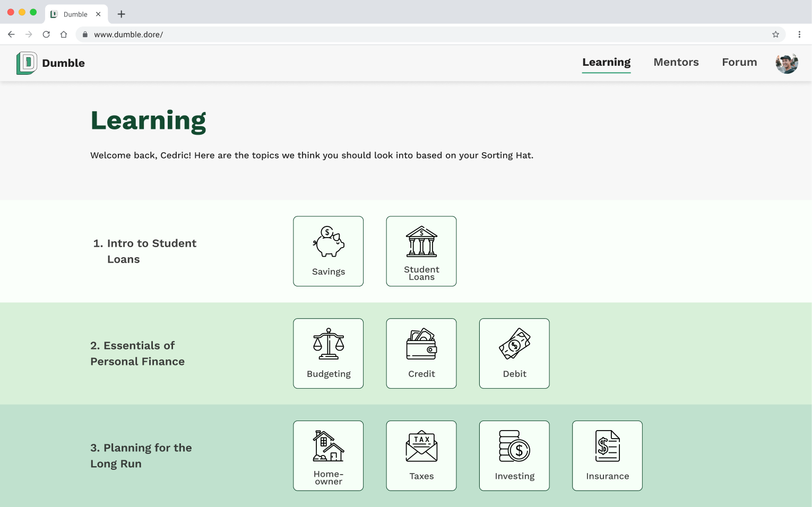Click the yellow minimize window button
The width and height of the screenshot is (812, 507).
coord(22,12)
